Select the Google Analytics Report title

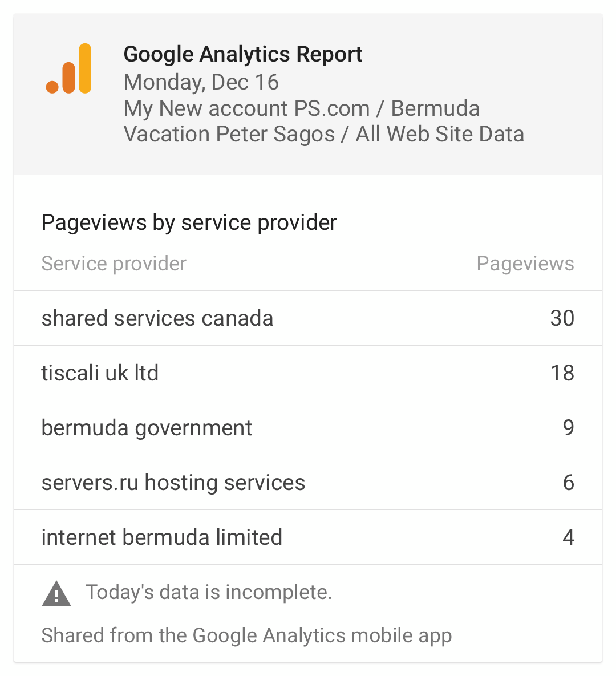(243, 54)
